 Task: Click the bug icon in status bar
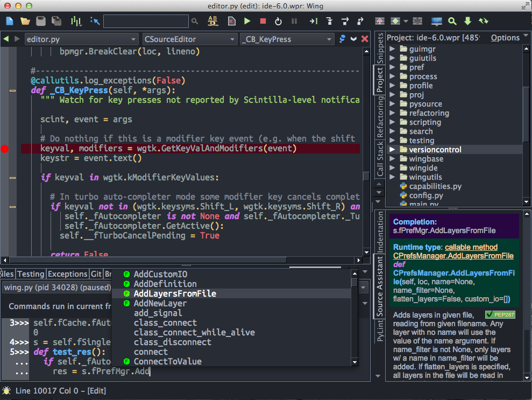pyautogui.click(x=6, y=391)
